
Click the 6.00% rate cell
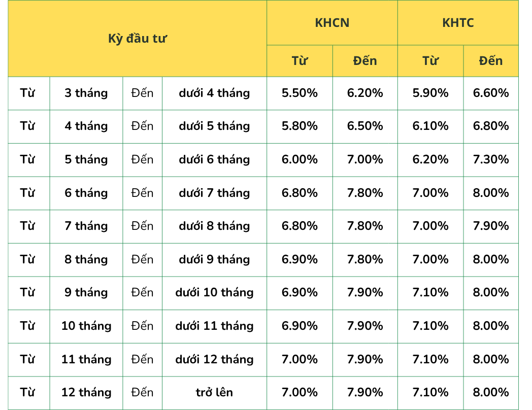(x=300, y=159)
